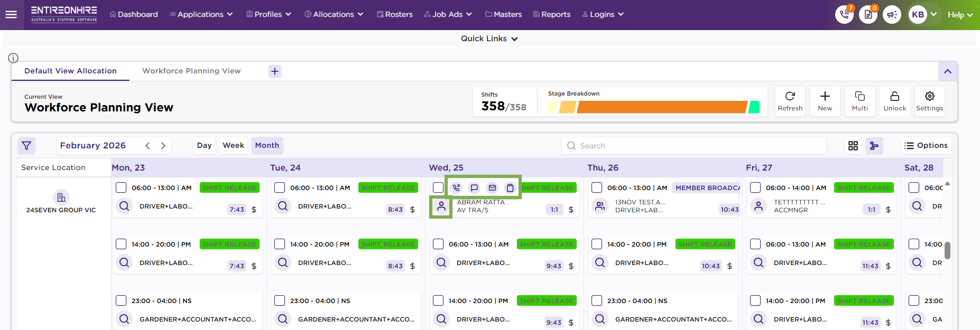Open the Reports menu item

point(552,14)
